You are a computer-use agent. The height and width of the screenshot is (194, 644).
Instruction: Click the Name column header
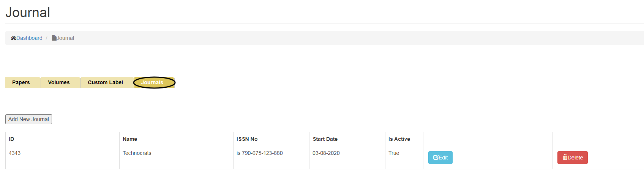tap(130, 139)
